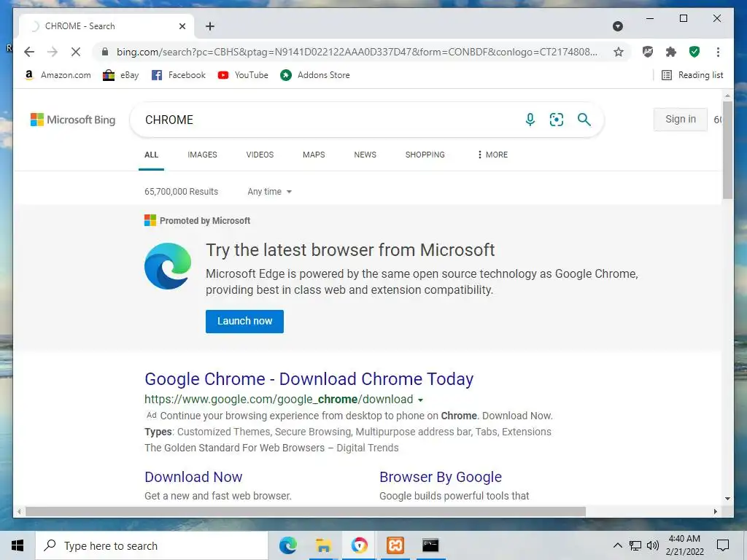747x560 pixels.
Task: Click the page scroll down arrow
Action: [727, 499]
